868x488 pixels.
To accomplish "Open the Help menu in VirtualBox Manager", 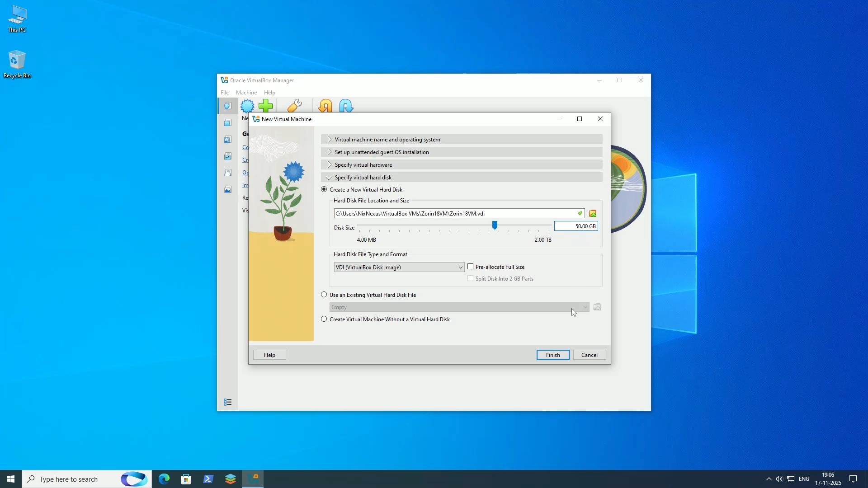I will 269,92.
